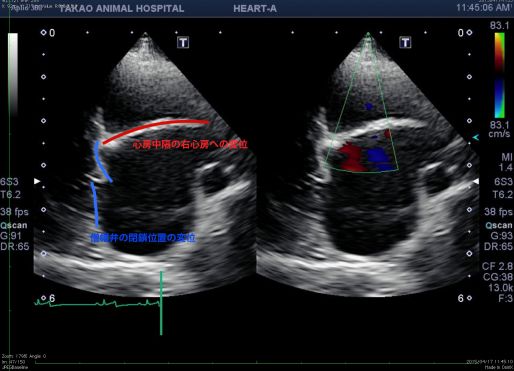This screenshot has height=371, width=514.
Task: Click the large blue color-flow region in Doppler box
Action: click(x=378, y=158)
